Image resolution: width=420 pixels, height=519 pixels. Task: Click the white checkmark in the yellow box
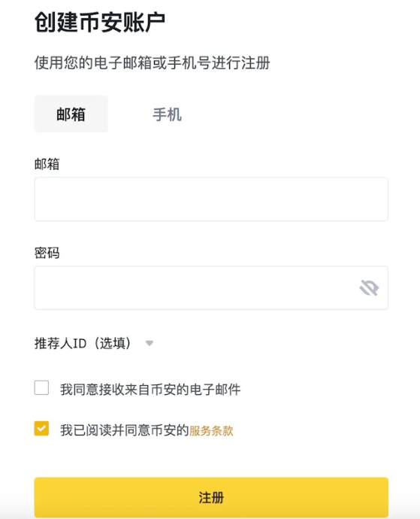tap(41, 429)
